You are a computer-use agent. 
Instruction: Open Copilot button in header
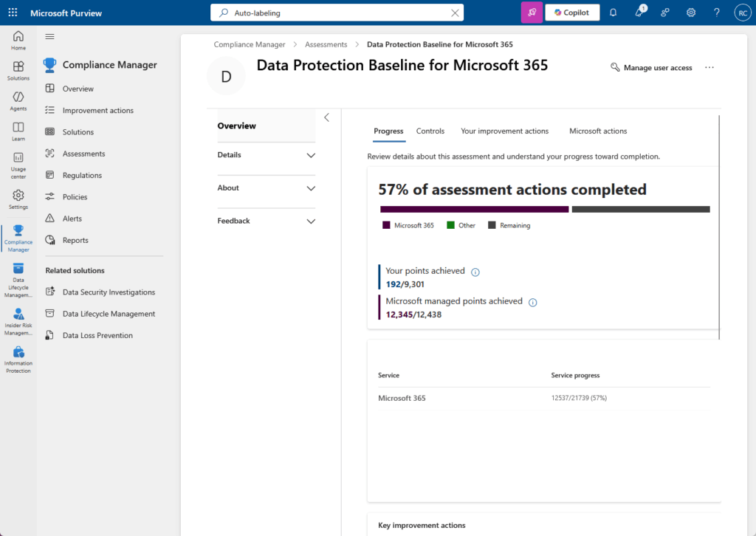tap(572, 13)
